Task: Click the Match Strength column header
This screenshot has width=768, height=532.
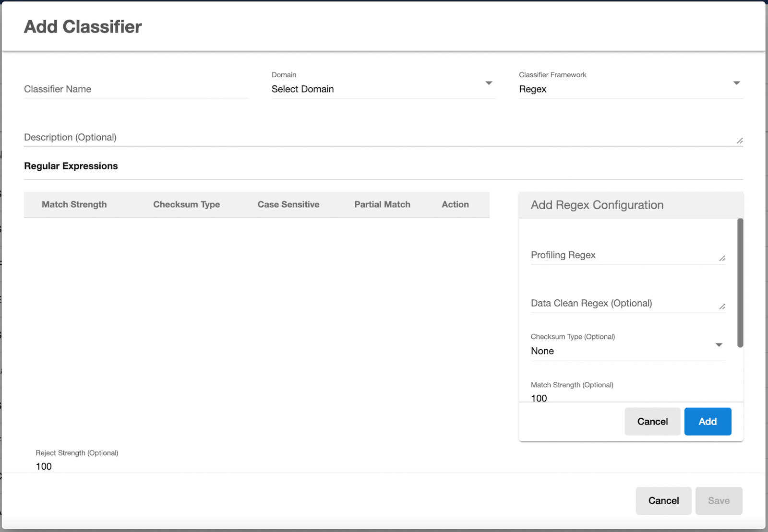Action: (x=74, y=205)
